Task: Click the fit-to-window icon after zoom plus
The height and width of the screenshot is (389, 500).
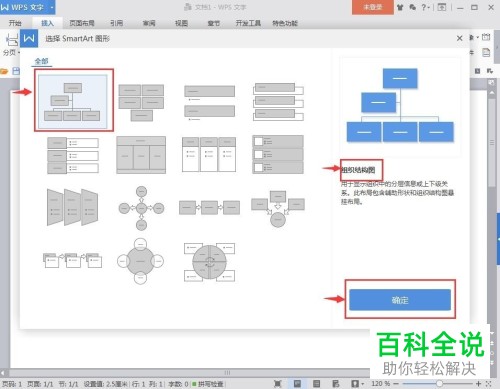Action: (x=489, y=384)
